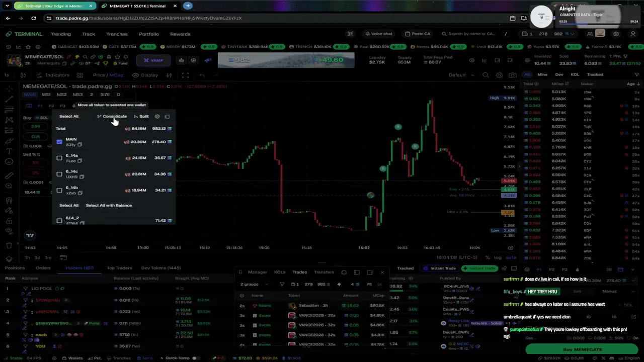Open the Positions tab
The image size is (644, 362).
(x=15, y=268)
